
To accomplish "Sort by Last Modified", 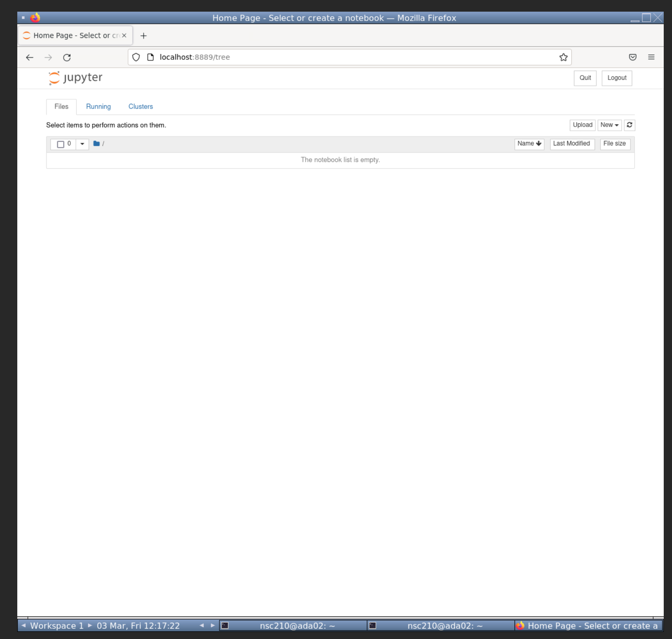I will coord(572,144).
